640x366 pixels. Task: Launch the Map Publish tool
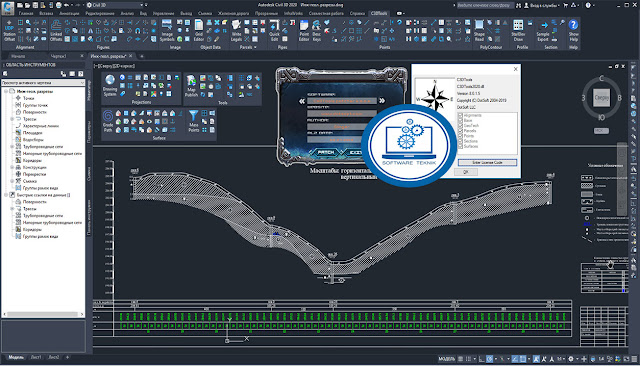tap(191, 86)
